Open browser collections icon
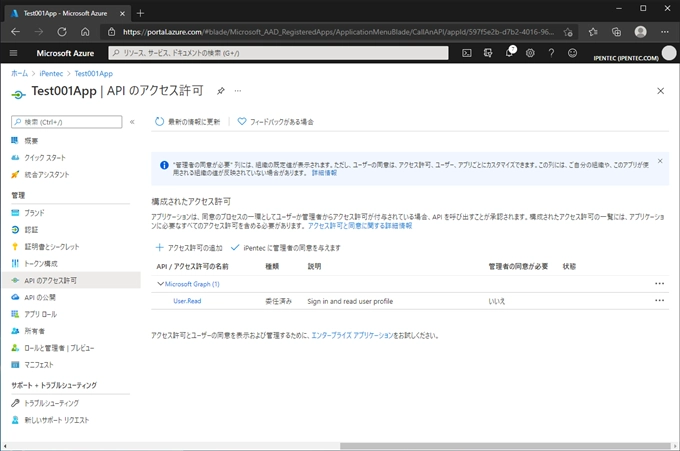Image resolution: width=680 pixels, height=451 pixels. point(616,32)
